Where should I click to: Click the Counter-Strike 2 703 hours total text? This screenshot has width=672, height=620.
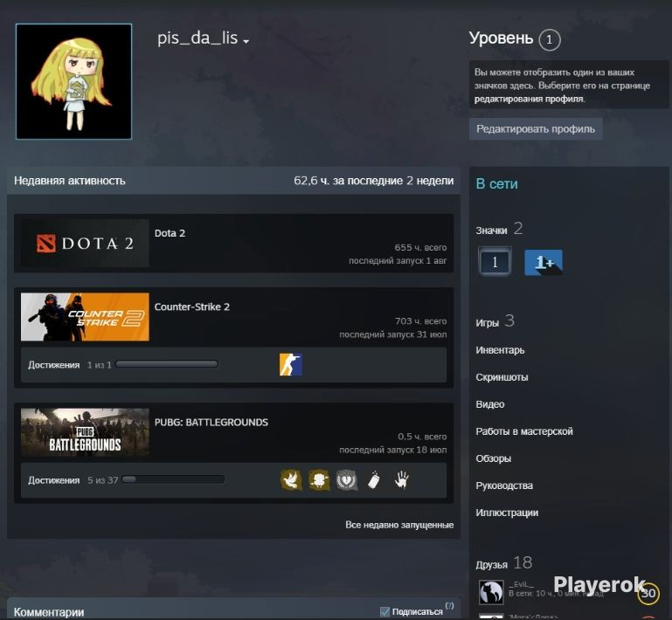pos(420,321)
